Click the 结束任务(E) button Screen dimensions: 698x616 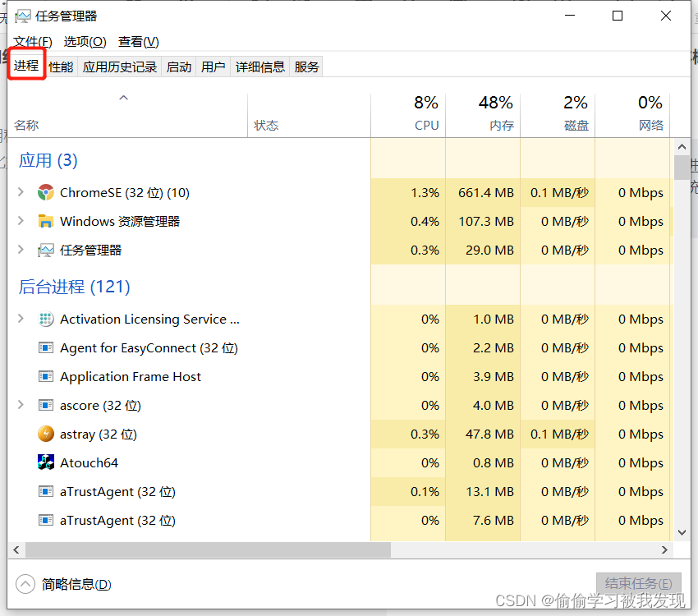(638, 583)
